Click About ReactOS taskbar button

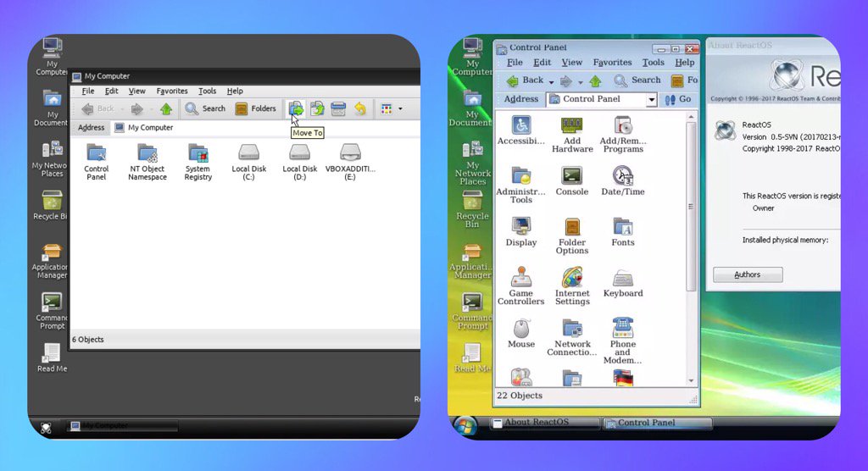pos(545,423)
